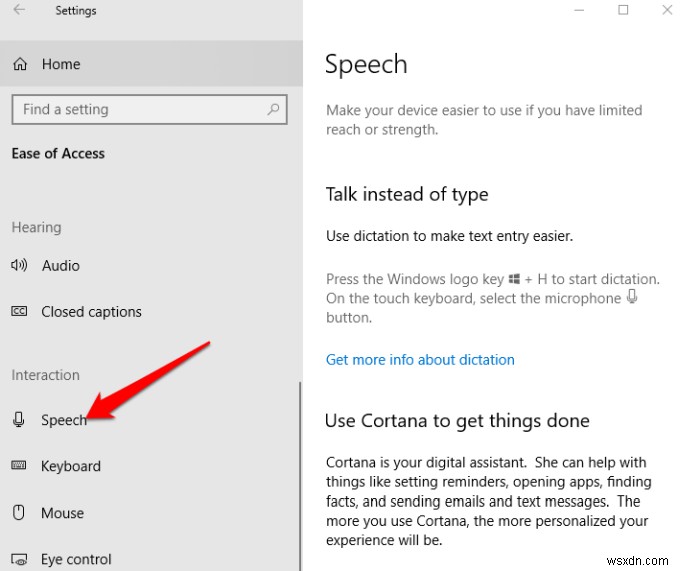Click the Hearing section label

[36, 227]
